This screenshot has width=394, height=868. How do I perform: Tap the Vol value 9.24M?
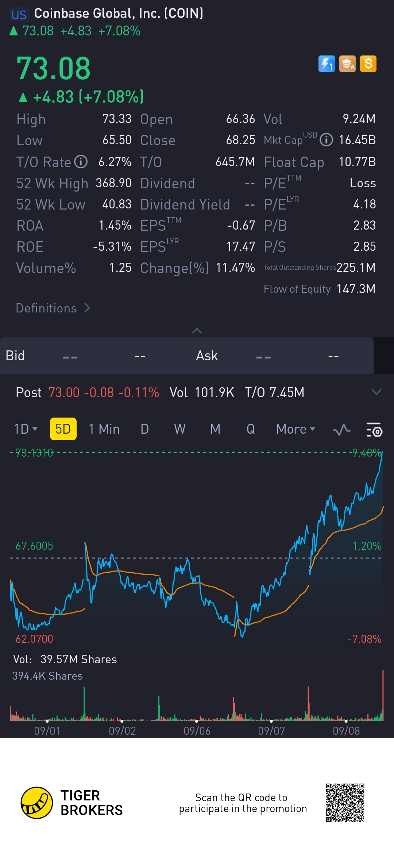point(359,119)
